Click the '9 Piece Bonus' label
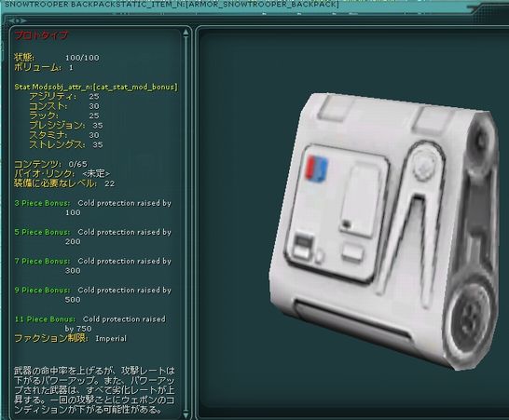 click(43, 290)
